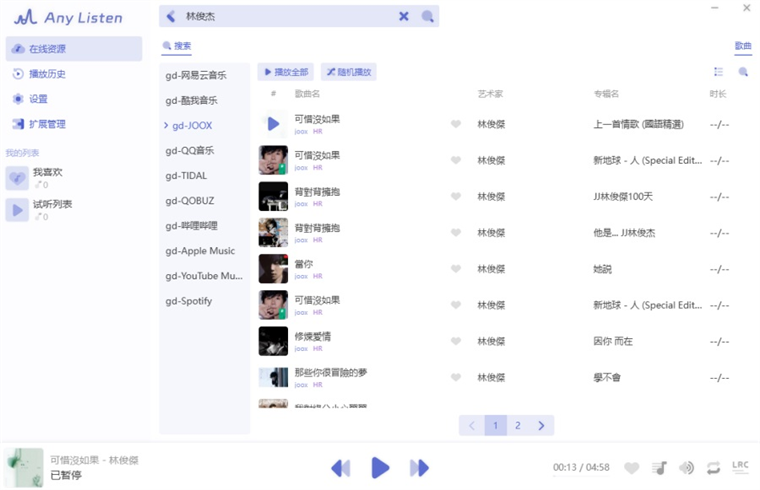This screenshot has height=490, width=760.
Task: Select the 搜索 tab
Action: [x=177, y=46]
